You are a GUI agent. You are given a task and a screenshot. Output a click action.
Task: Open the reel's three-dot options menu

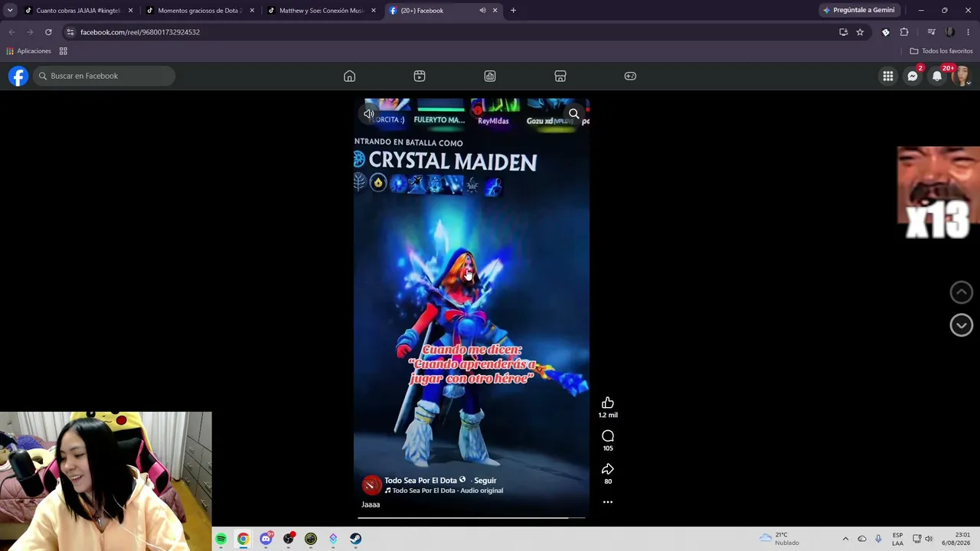(x=608, y=502)
